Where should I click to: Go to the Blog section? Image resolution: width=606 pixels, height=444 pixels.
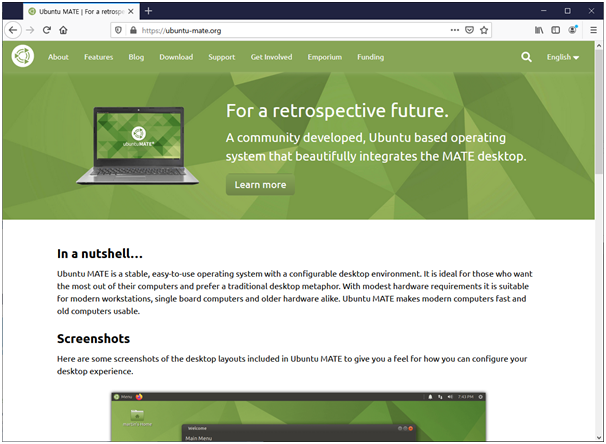tap(136, 57)
